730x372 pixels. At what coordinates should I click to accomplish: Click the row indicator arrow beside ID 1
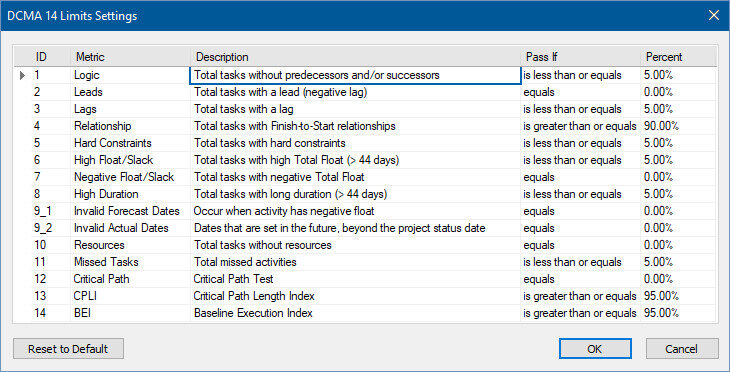point(22,75)
